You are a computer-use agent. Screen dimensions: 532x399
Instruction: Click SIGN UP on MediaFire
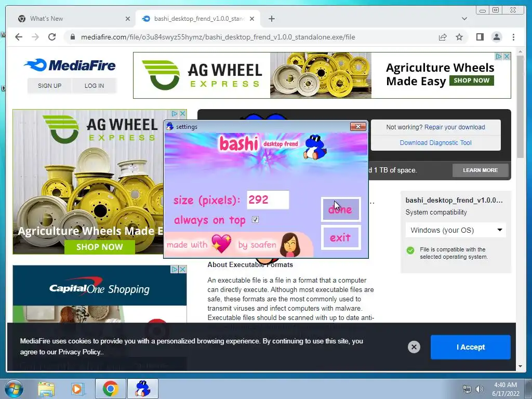click(49, 86)
